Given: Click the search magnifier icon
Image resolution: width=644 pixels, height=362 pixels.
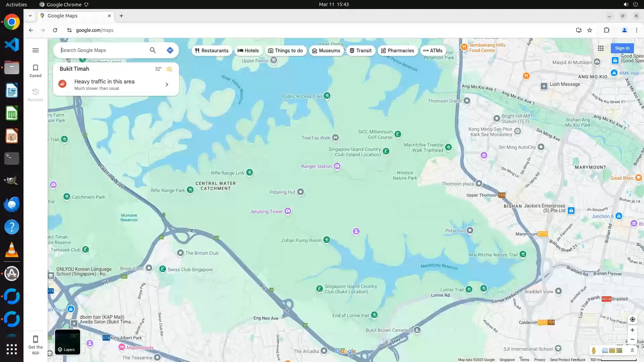Looking at the screenshot, I should [x=153, y=50].
